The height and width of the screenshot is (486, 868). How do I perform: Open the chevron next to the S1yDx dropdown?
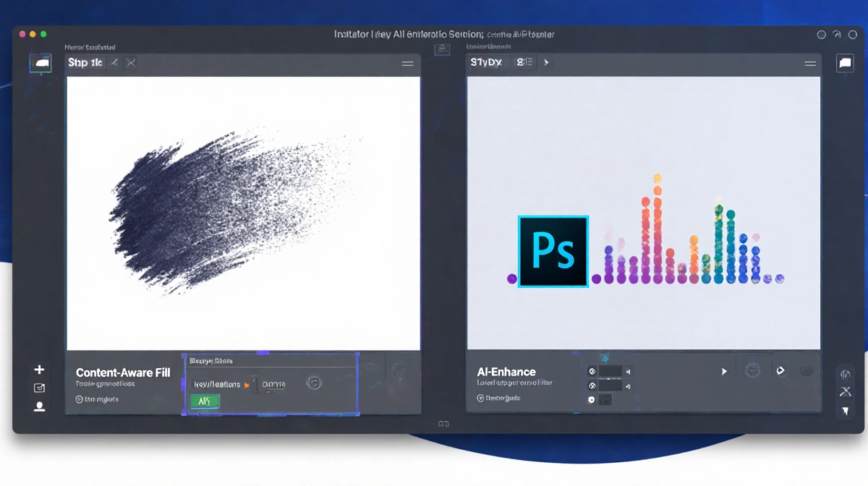546,62
